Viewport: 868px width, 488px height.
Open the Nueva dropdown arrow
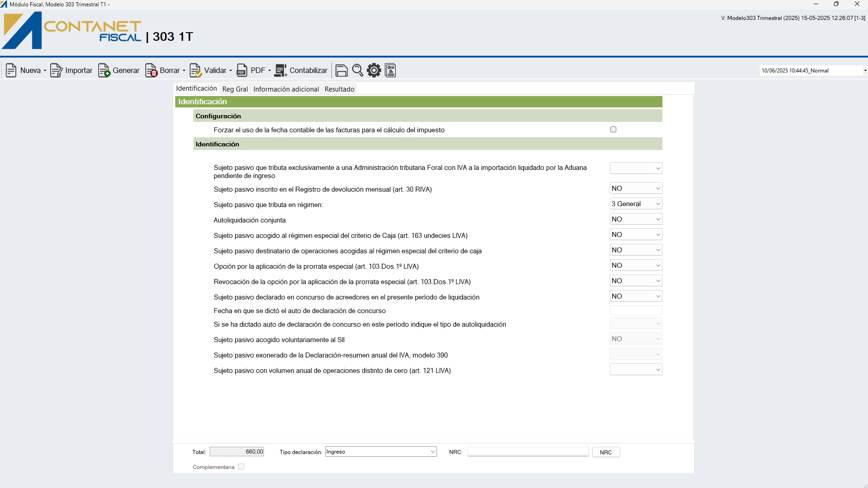(x=45, y=71)
